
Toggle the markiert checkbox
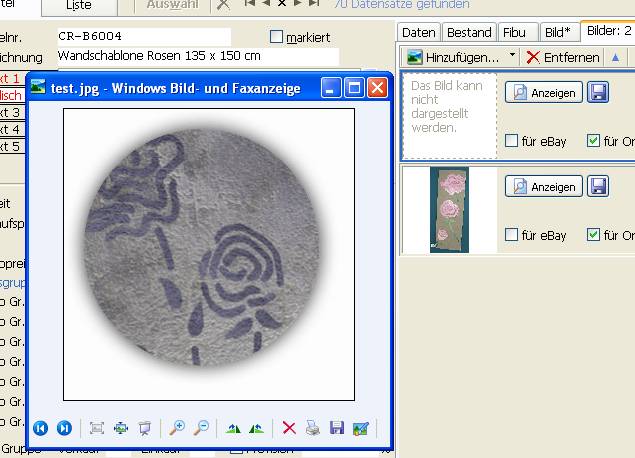(x=276, y=37)
